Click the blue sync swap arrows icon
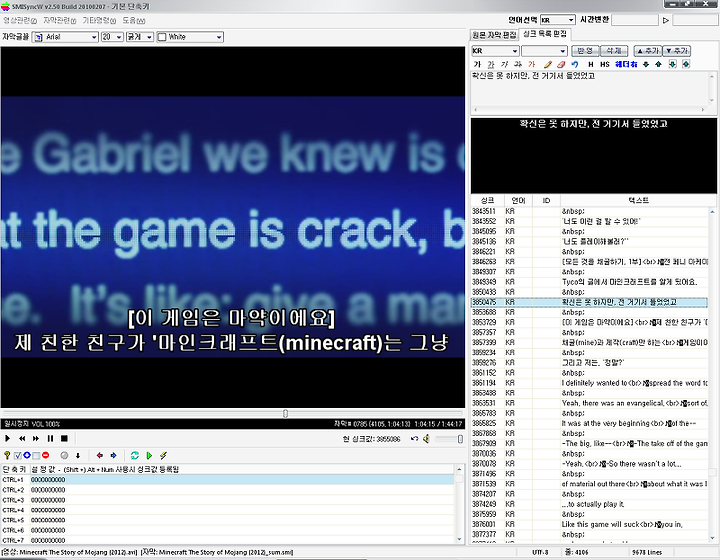The image size is (720, 560). (414, 439)
